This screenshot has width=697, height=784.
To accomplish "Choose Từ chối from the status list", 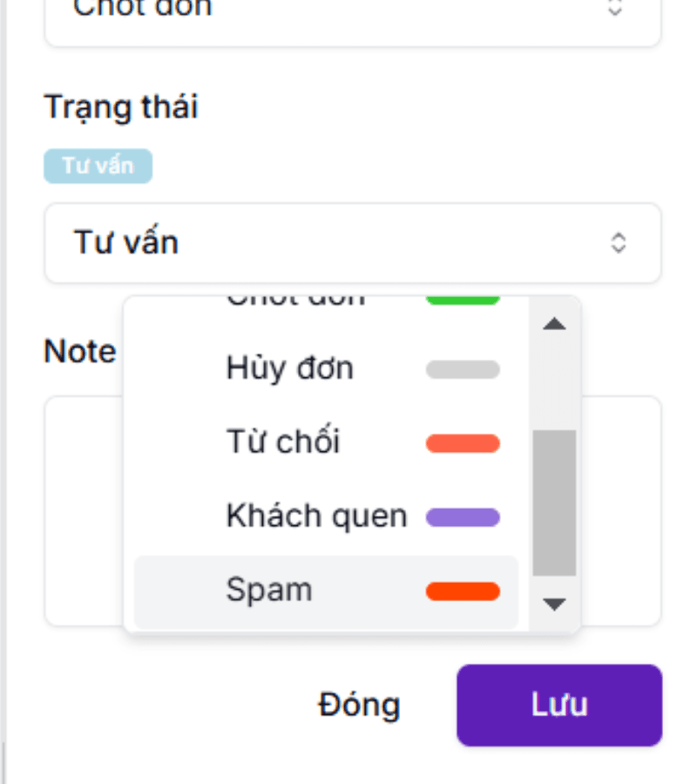I will click(282, 443).
